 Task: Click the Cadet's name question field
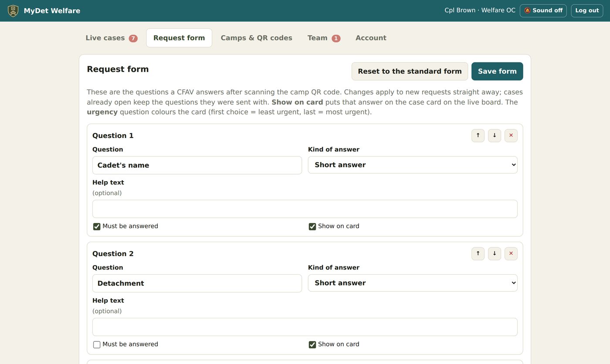[x=197, y=165]
